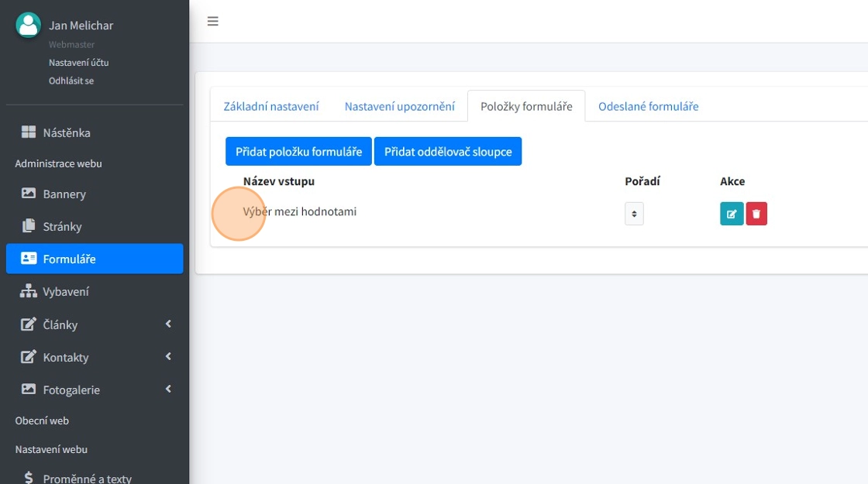868x484 pixels.
Task: Click the hamburger menu icon to toggle sidebar
Action: pyautogui.click(x=212, y=22)
